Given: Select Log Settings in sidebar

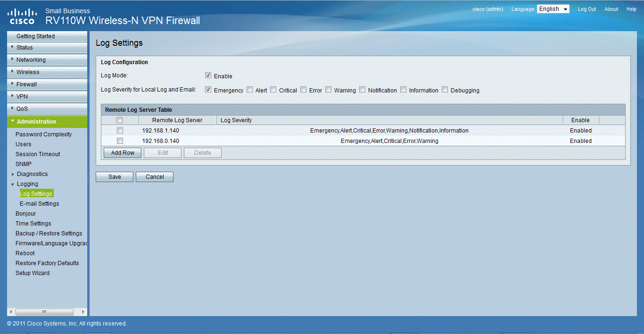Looking at the screenshot, I should (x=36, y=194).
